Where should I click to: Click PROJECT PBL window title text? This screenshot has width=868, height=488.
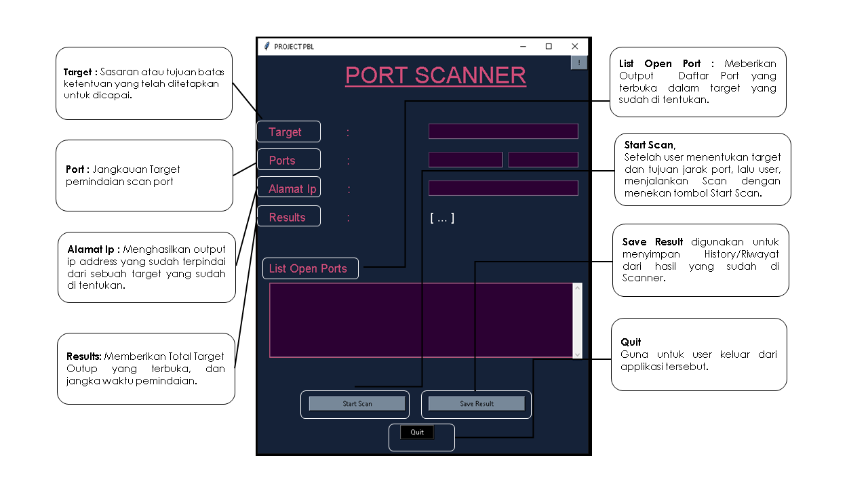click(294, 47)
